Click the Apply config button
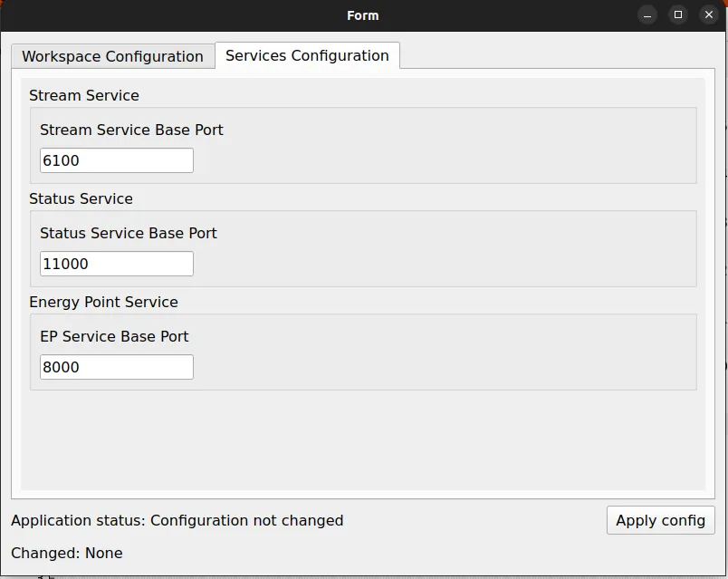728x579 pixels. coord(660,520)
